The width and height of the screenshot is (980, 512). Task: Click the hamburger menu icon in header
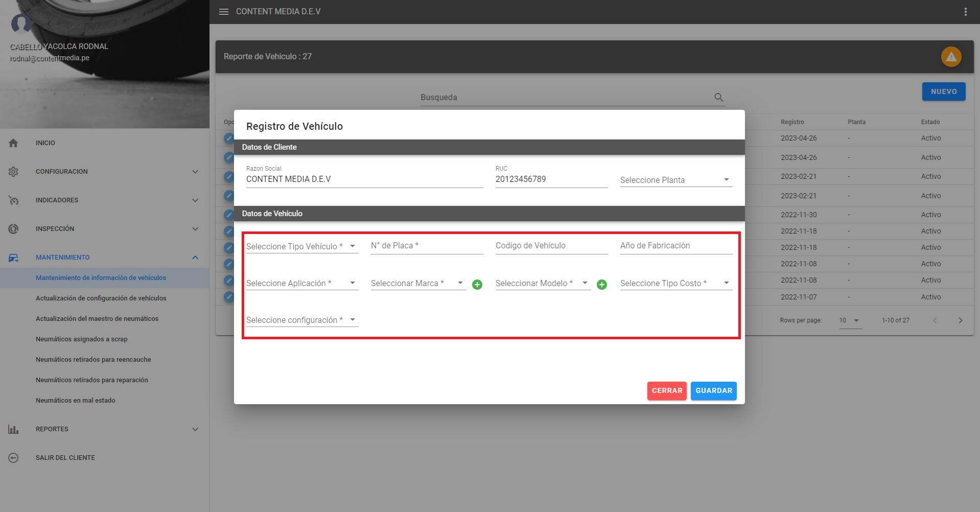click(224, 12)
